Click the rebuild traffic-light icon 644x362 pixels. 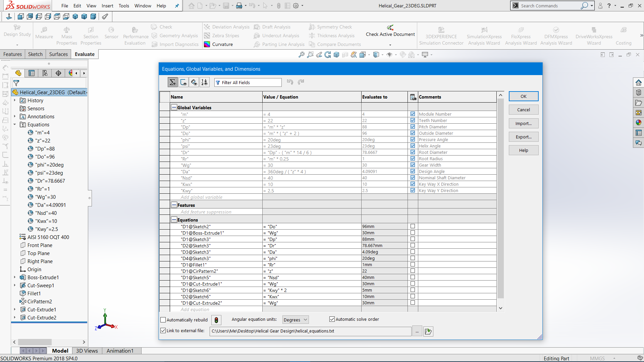coord(216,320)
